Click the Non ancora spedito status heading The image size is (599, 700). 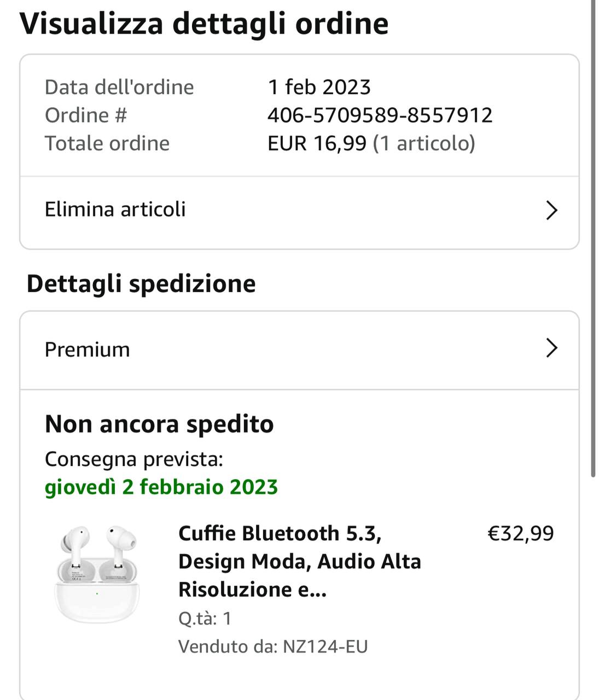click(x=159, y=424)
